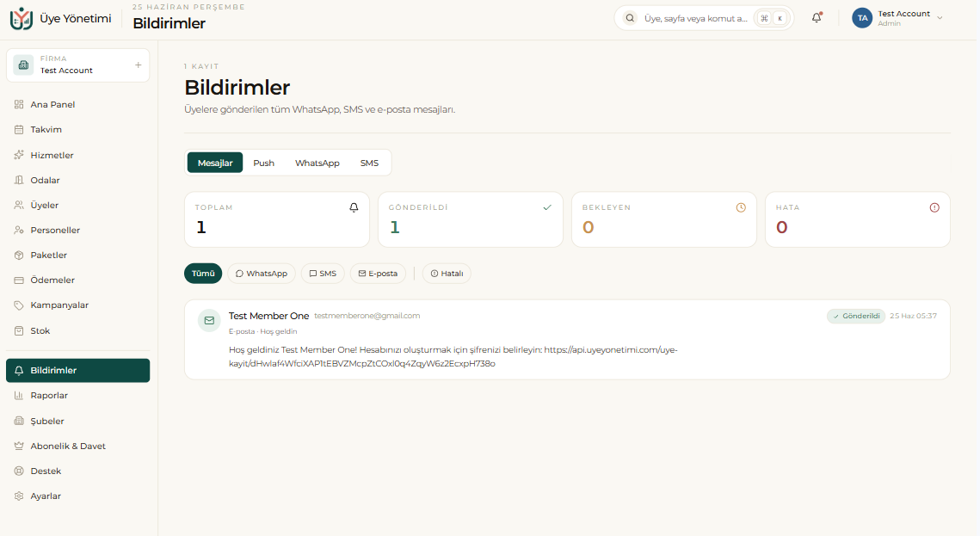The image size is (980, 536).
Task: Click the Paketler box icon
Action: [19, 255]
